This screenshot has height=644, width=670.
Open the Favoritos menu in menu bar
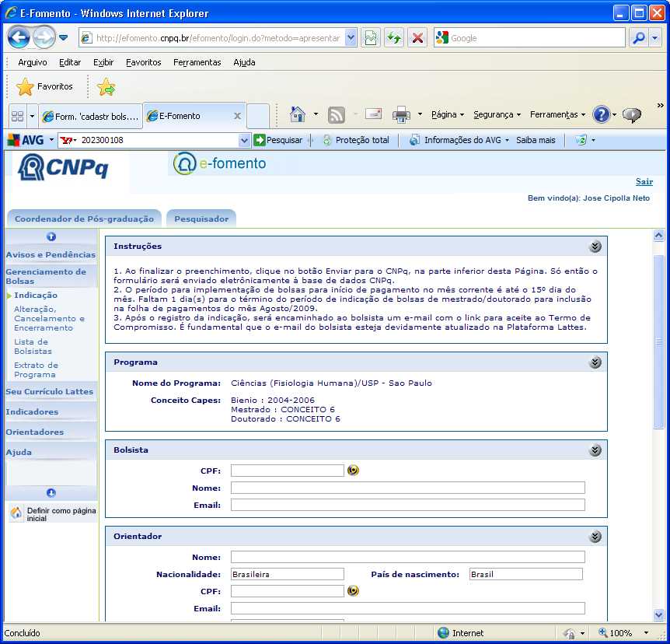(x=143, y=62)
